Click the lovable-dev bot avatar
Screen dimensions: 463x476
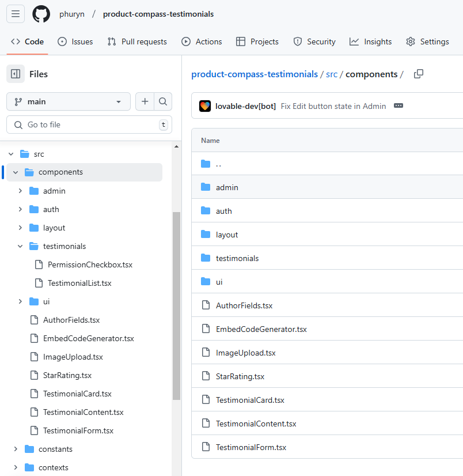tap(206, 106)
